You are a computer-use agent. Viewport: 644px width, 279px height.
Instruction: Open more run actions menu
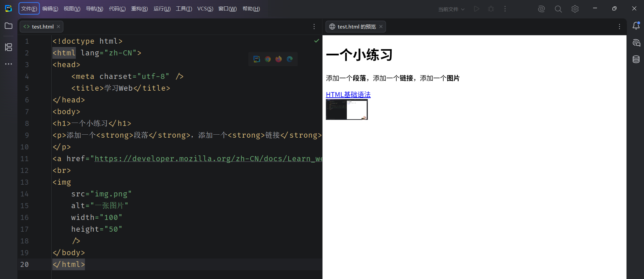click(x=505, y=9)
